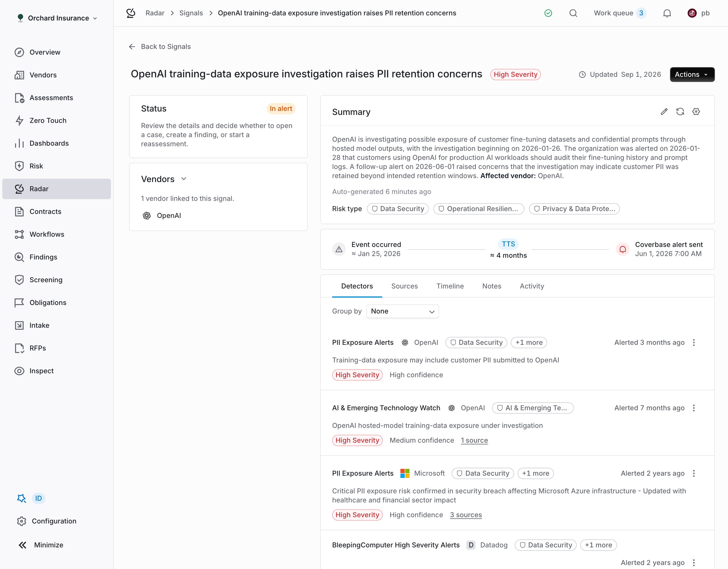
Task: Click the Workflows icon in sidebar
Action: click(x=19, y=234)
